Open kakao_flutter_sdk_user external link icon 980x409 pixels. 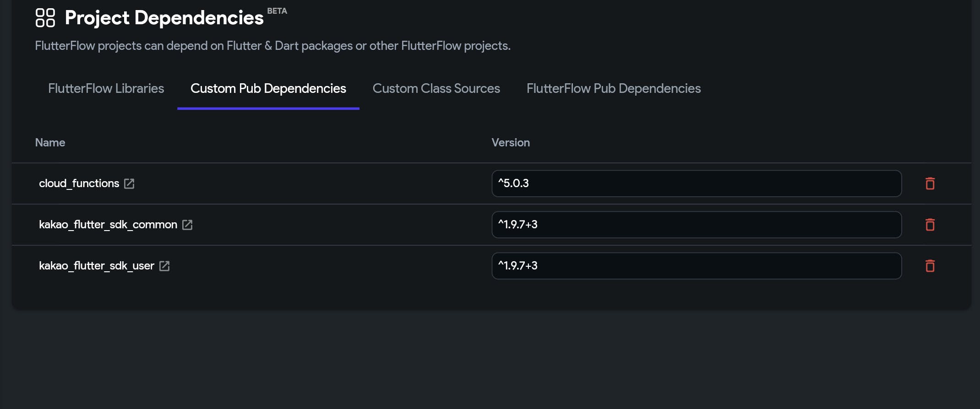pyautogui.click(x=164, y=266)
